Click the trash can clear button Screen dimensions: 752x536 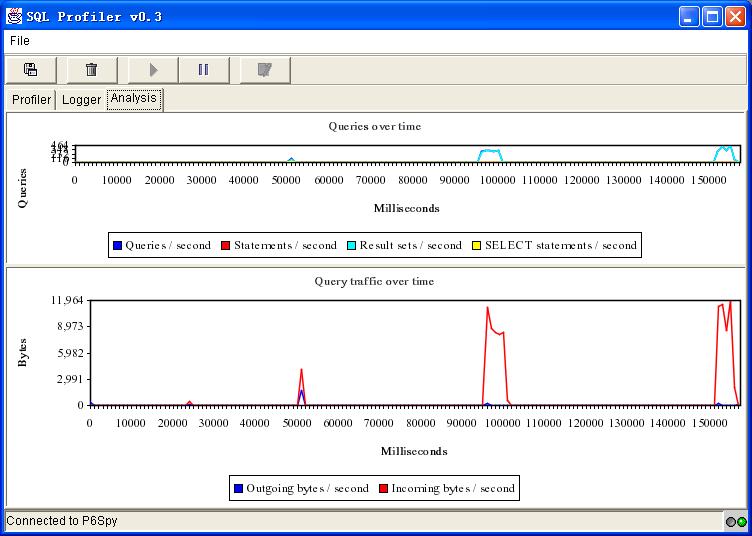[92, 70]
